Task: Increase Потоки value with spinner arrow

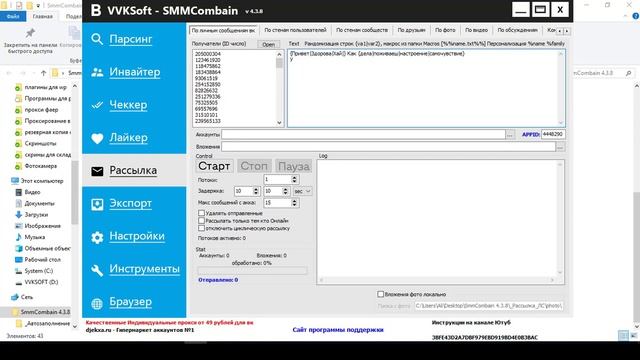Action: [294, 178]
